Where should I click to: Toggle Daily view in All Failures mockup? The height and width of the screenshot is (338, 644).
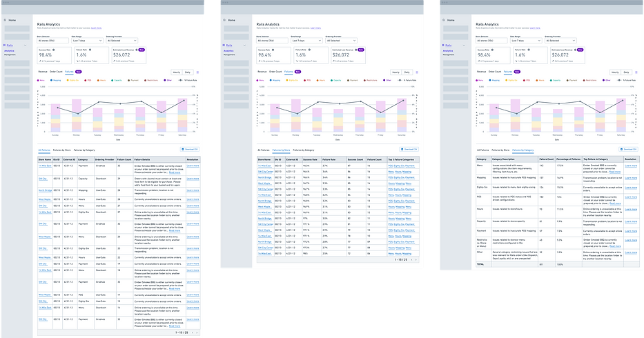pos(188,72)
